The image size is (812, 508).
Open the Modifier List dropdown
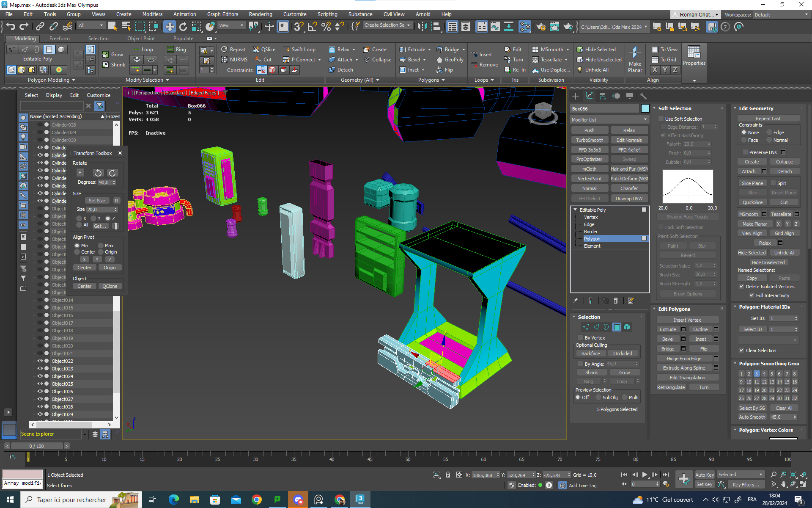click(x=609, y=120)
